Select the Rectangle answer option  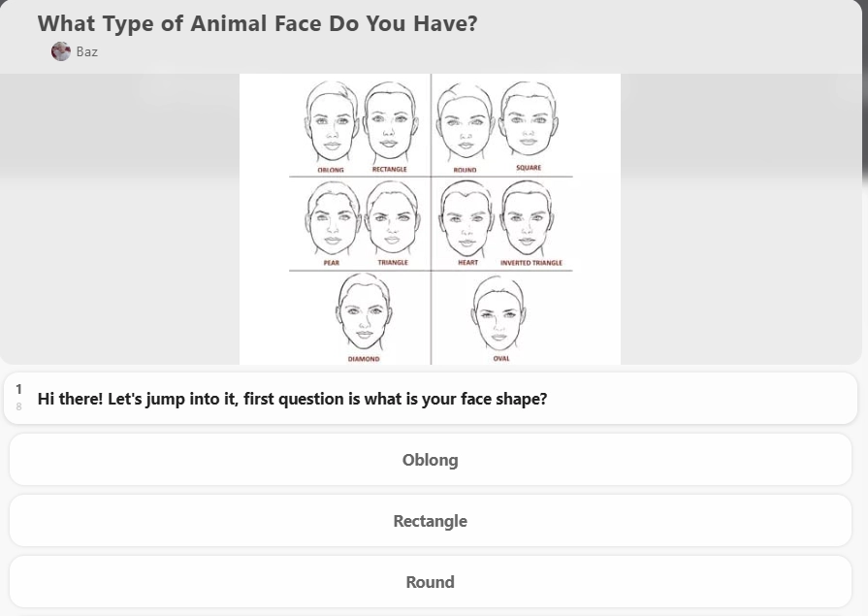[431, 521]
